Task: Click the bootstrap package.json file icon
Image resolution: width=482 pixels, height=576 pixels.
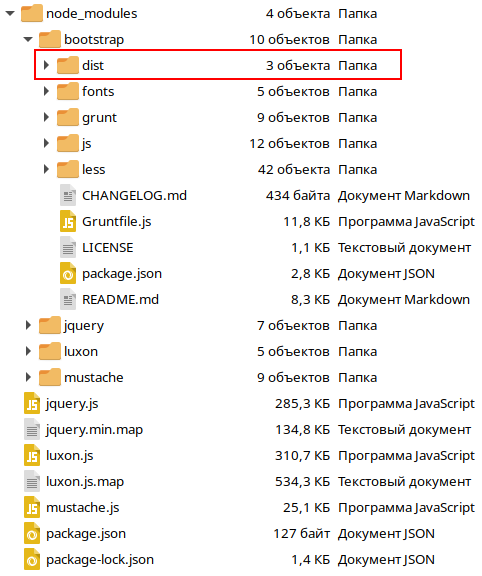Action: pyautogui.click(x=68, y=274)
